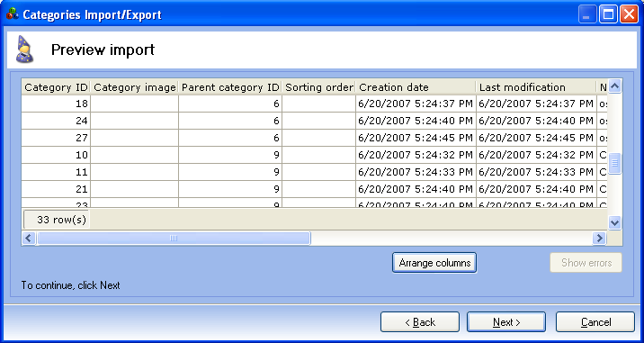This screenshot has height=343, width=644.
Task: Click the horizontal scrollbar left arrow
Action: click(x=29, y=238)
